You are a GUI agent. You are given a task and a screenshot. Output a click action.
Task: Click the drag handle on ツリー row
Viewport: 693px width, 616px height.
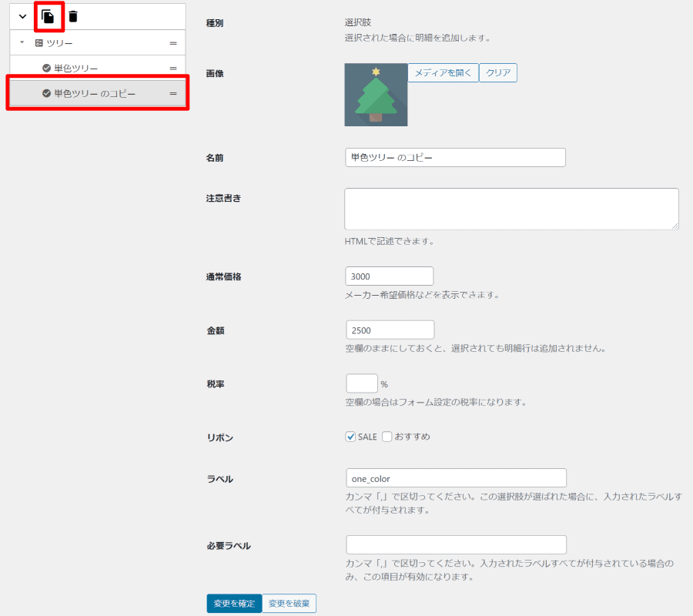(173, 43)
